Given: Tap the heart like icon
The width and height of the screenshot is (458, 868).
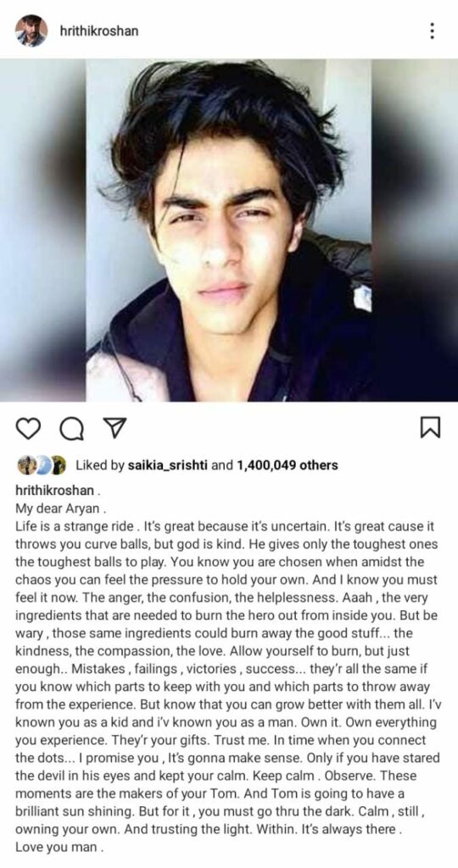Looking at the screenshot, I should click(29, 428).
